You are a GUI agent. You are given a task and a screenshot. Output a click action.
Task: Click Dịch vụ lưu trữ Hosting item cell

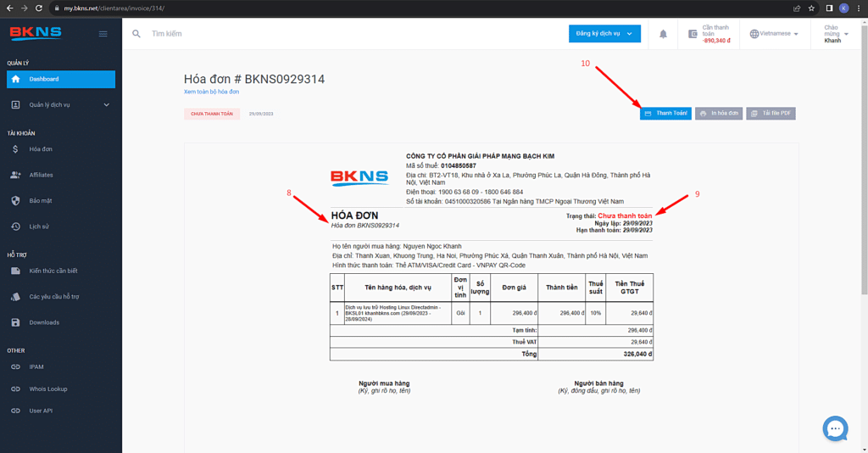click(398, 313)
